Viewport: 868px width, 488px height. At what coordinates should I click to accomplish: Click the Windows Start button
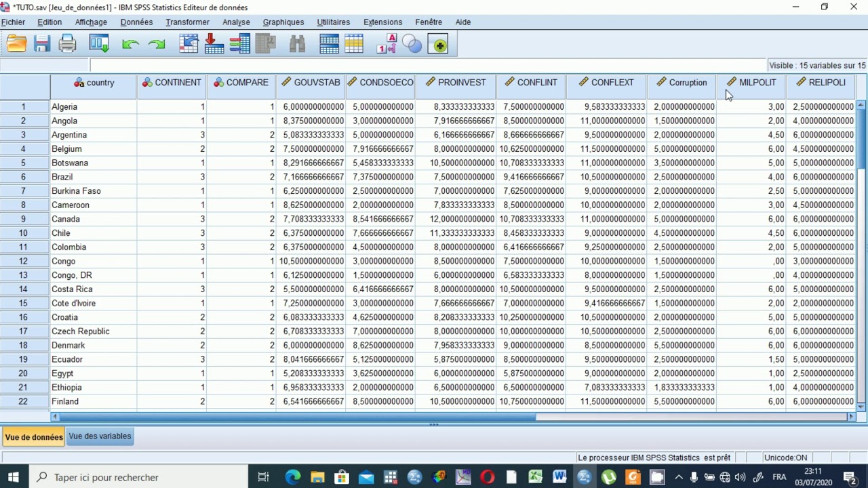click(14, 477)
